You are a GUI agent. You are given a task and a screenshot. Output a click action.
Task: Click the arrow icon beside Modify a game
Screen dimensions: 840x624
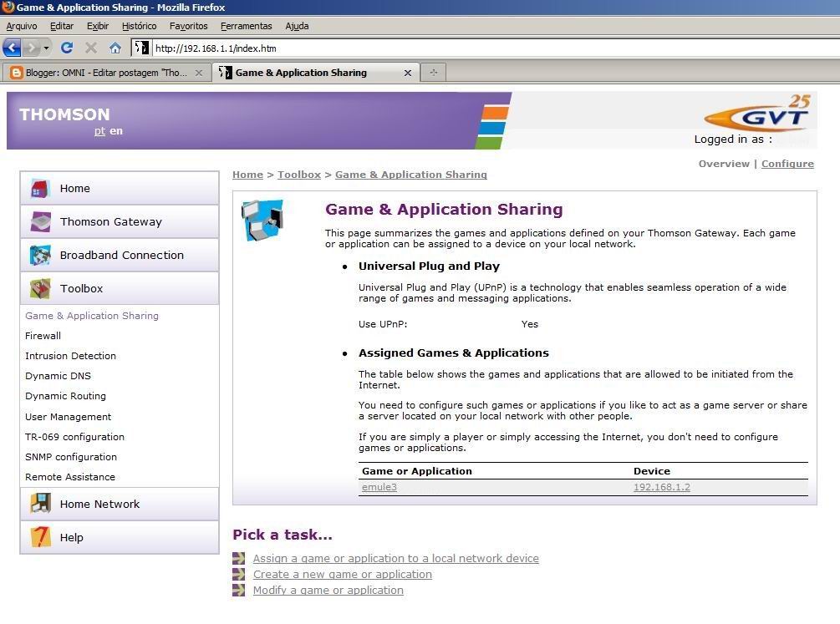(237, 590)
